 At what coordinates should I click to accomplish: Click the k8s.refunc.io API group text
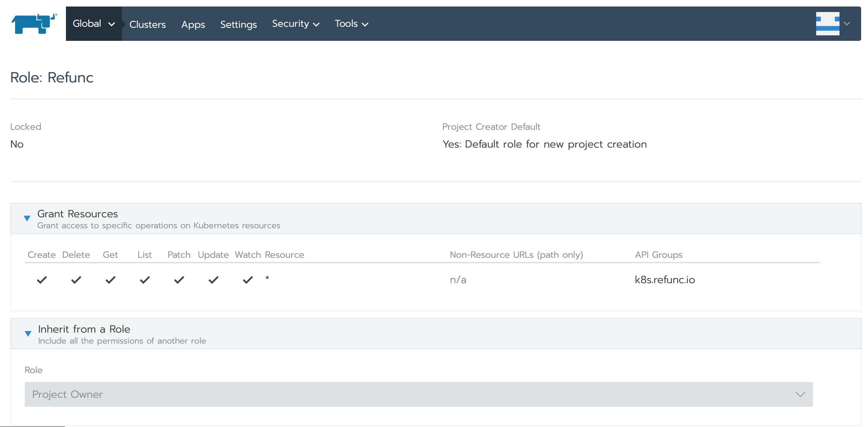click(x=664, y=280)
